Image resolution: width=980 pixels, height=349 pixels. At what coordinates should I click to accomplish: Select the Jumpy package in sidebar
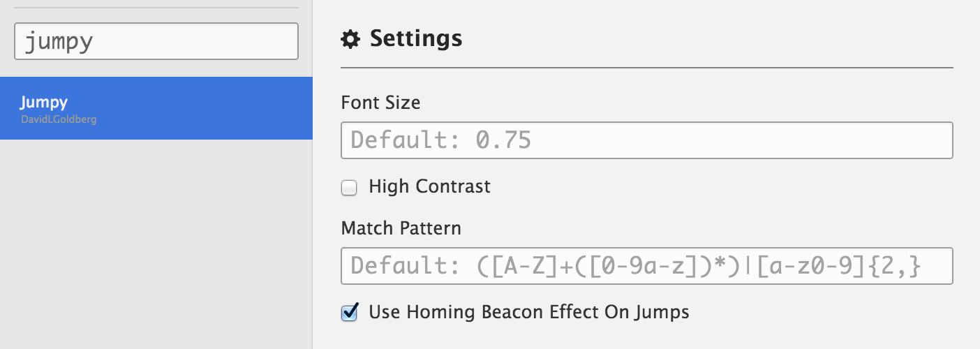[x=156, y=108]
